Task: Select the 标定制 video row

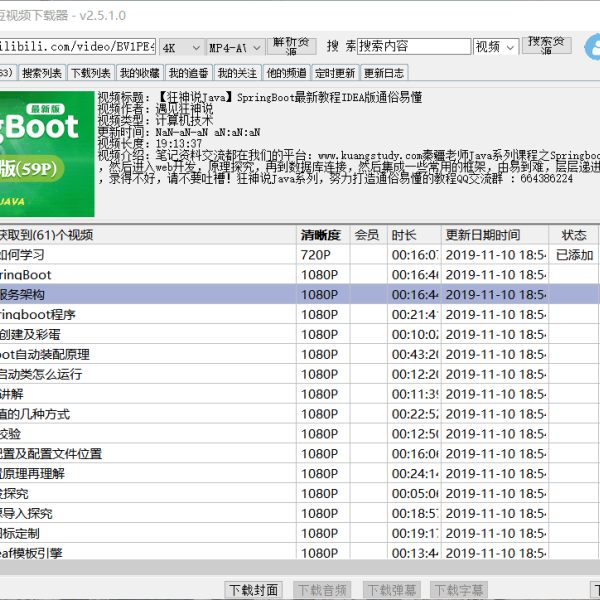Action: coord(298,533)
